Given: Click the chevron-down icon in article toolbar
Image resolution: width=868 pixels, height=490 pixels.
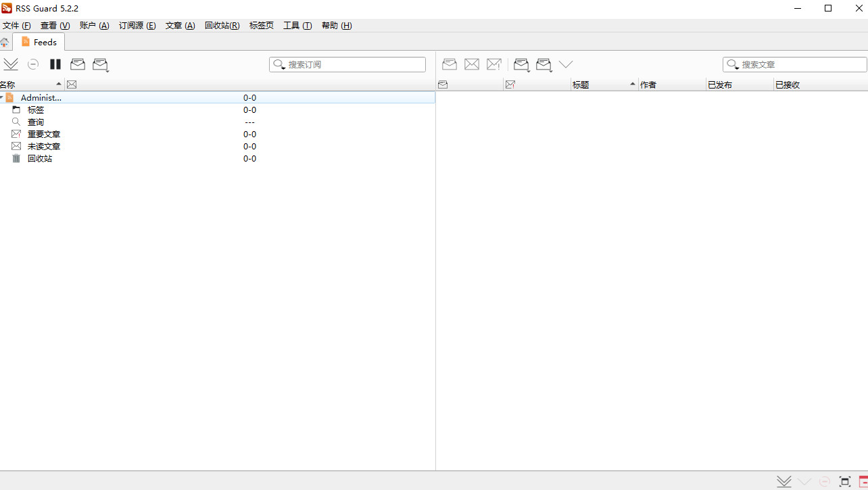Looking at the screenshot, I should coord(566,64).
